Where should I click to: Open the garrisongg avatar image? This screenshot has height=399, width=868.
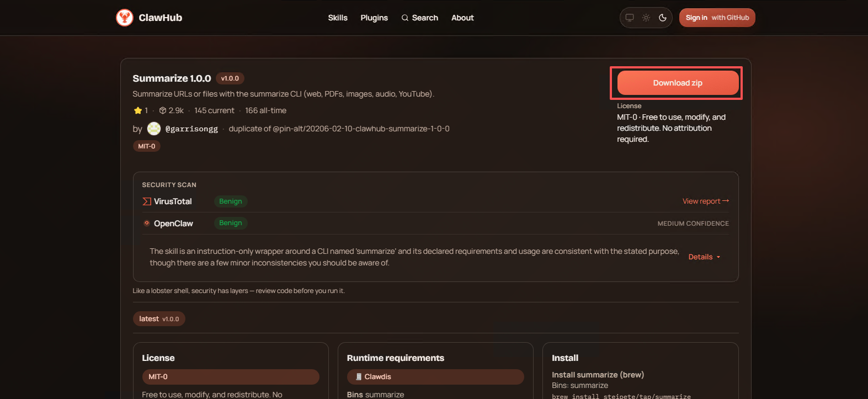pos(154,129)
